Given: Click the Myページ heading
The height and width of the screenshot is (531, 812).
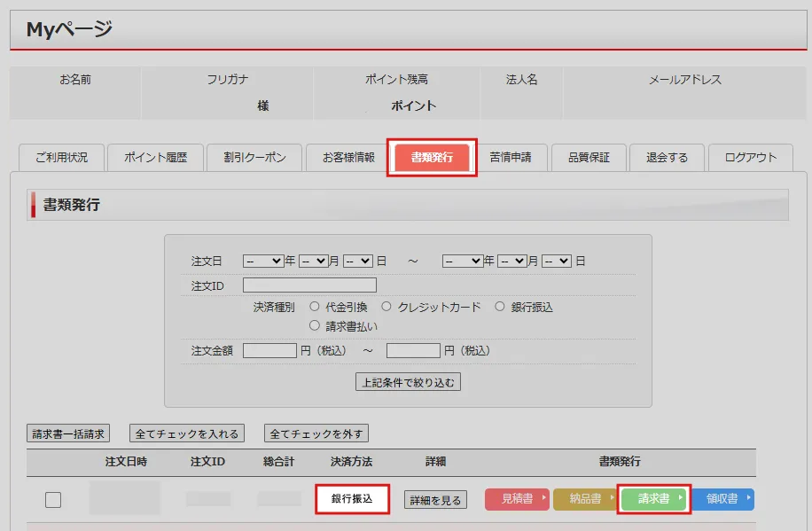Looking at the screenshot, I should (x=69, y=29).
